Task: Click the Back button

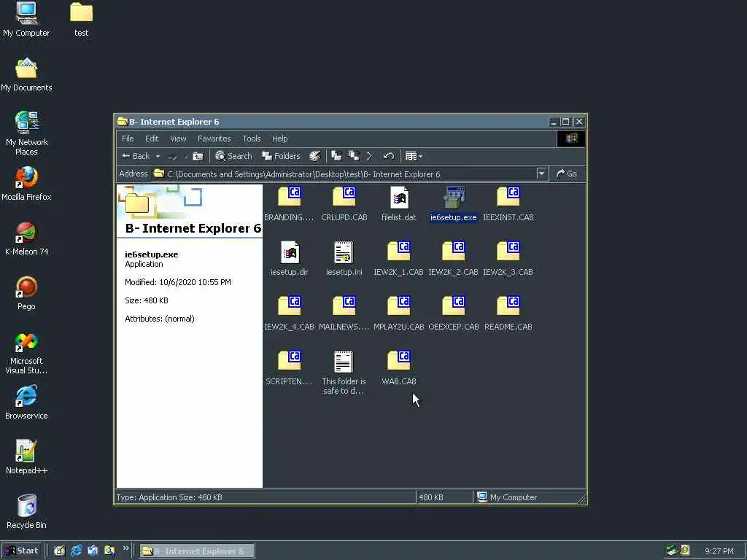Action: pyautogui.click(x=136, y=156)
